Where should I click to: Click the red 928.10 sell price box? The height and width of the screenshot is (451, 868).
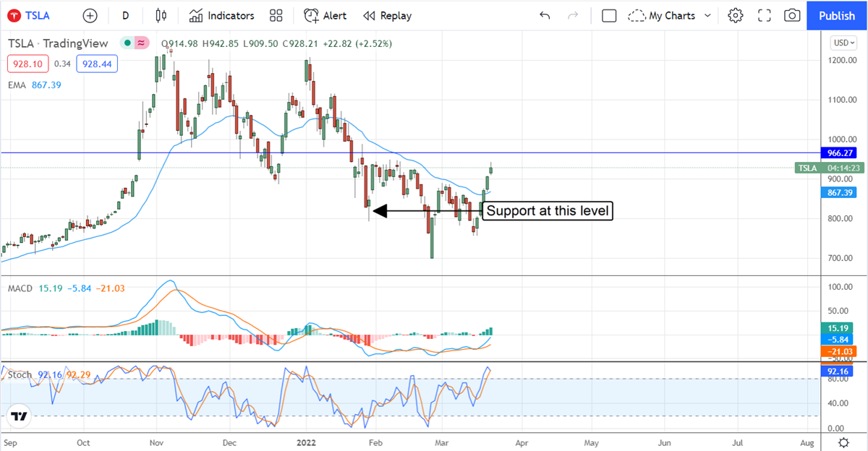[x=28, y=64]
